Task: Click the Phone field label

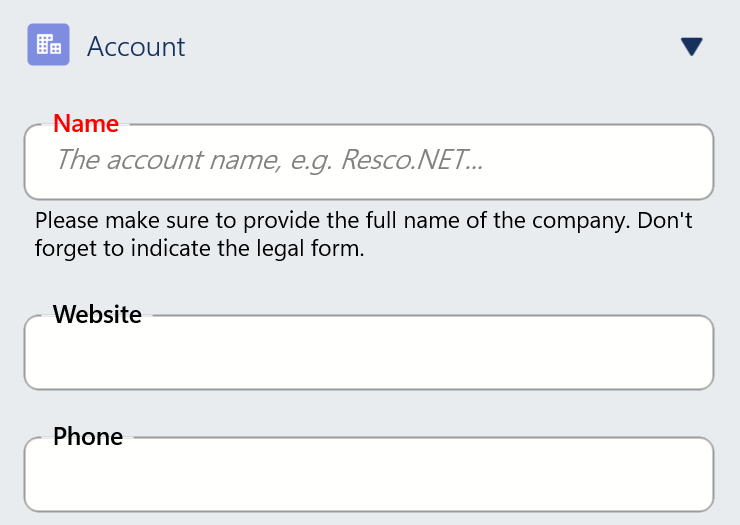Action: tap(88, 437)
